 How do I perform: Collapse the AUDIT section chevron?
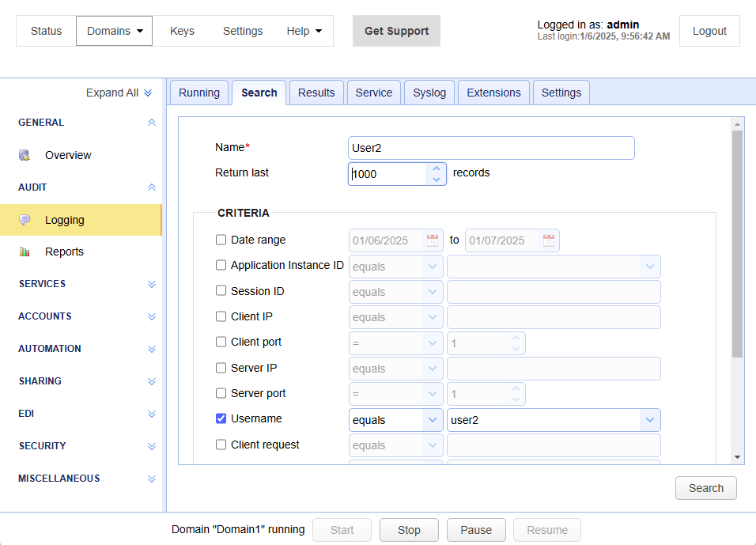[x=152, y=187]
